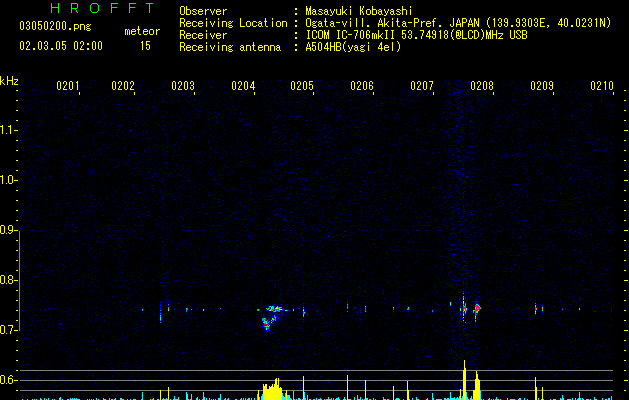The image size is (629, 400).
Task: Click the meteor count value 15
Action: pyautogui.click(x=145, y=46)
